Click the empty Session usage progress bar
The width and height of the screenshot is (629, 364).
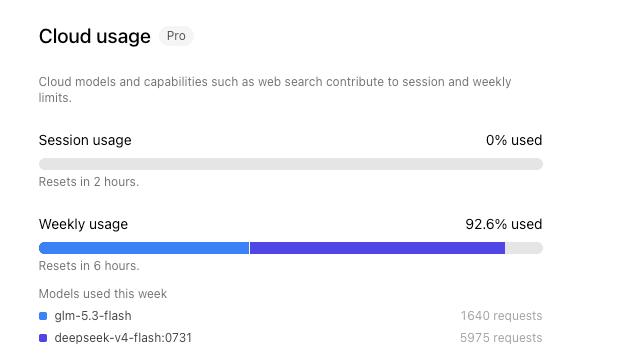(x=291, y=164)
